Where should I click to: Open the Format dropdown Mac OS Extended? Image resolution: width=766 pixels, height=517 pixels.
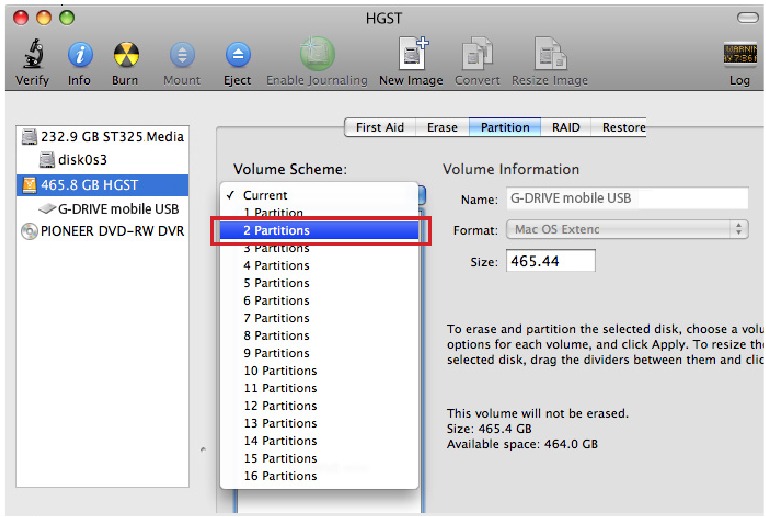coord(627,229)
